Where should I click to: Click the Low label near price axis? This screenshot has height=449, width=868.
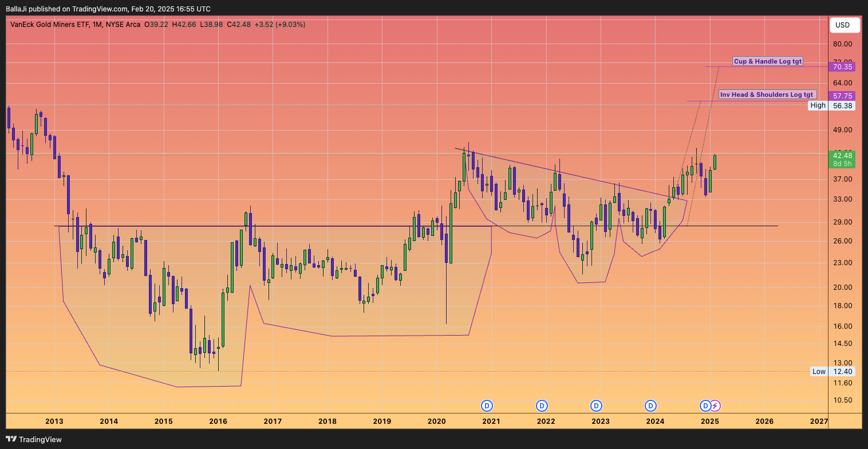click(x=819, y=372)
